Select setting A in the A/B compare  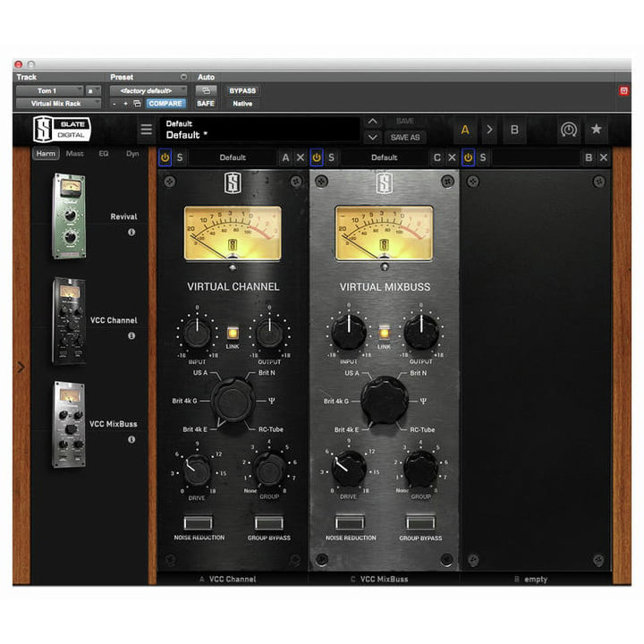click(x=465, y=130)
